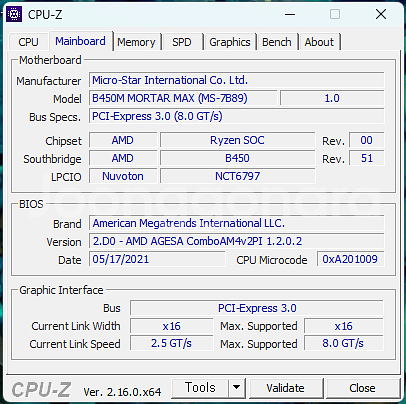Go to the SPD tab
The image size is (406, 404).
coord(182,42)
